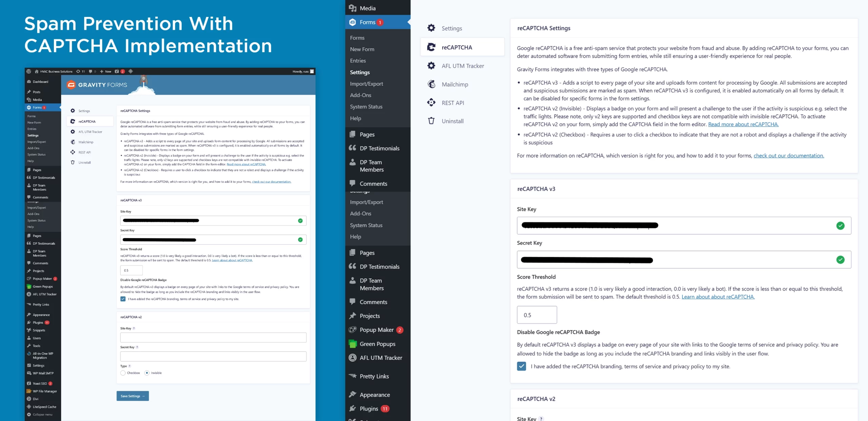Click the 0.5 score threshold field in enlarged view
The image size is (868, 421).
537,315
